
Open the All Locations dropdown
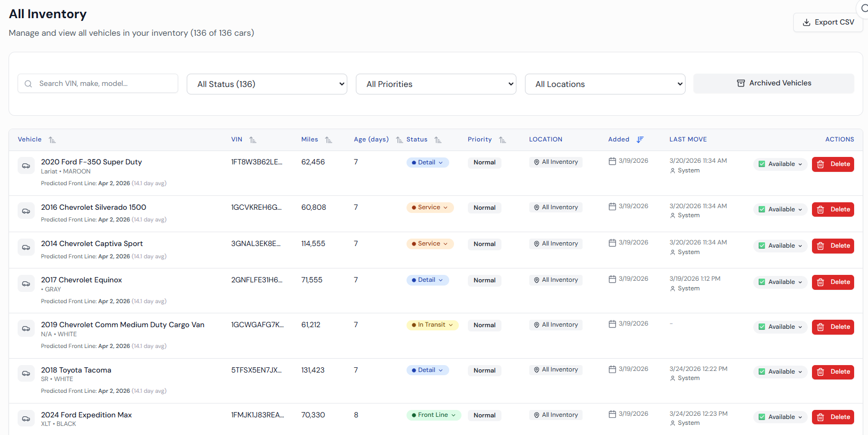tap(605, 84)
